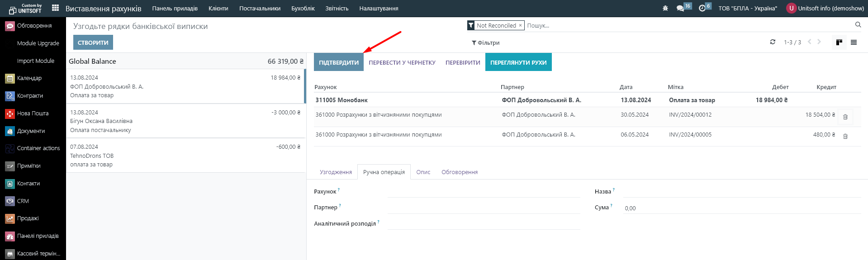Screen dimensions: 868x260
Task: Switch to list view
Action: click(x=854, y=42)
